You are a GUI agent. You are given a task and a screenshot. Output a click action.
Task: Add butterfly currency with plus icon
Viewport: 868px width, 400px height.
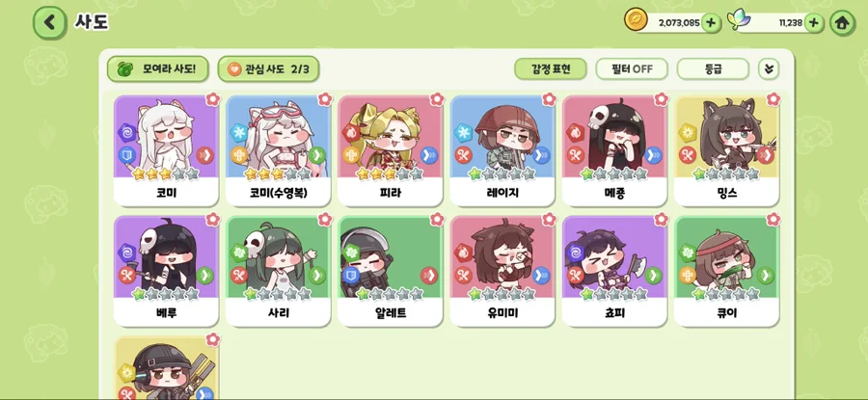[x=813, y=23]
